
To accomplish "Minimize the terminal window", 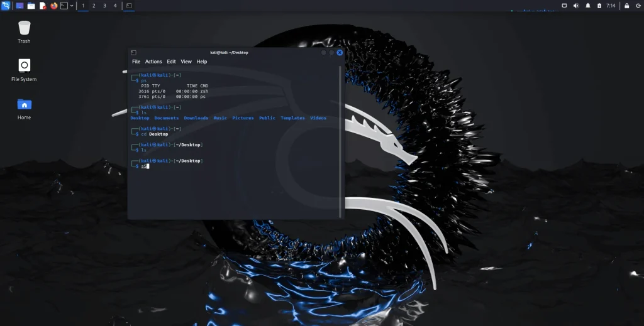I will [324, 53].
